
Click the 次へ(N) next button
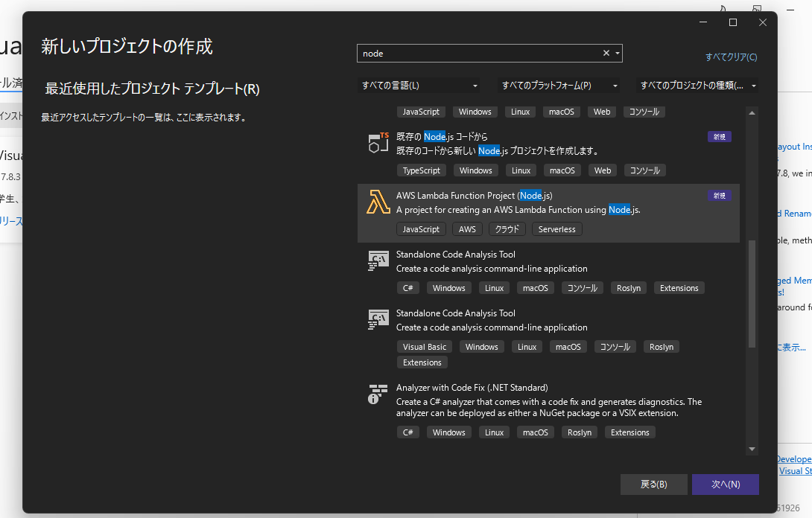click(726, 485)
